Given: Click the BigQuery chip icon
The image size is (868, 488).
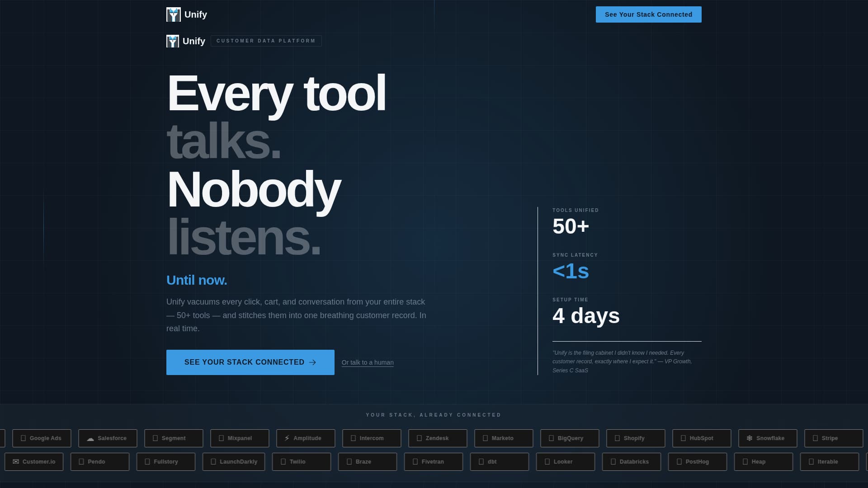Looking at the screenshot, I should (552, 438).
